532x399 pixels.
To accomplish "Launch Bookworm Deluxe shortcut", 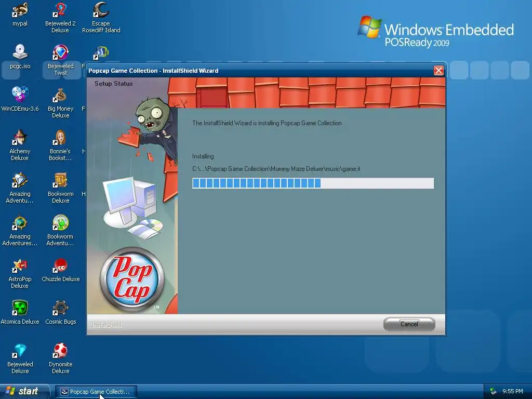I will (60, 188).
